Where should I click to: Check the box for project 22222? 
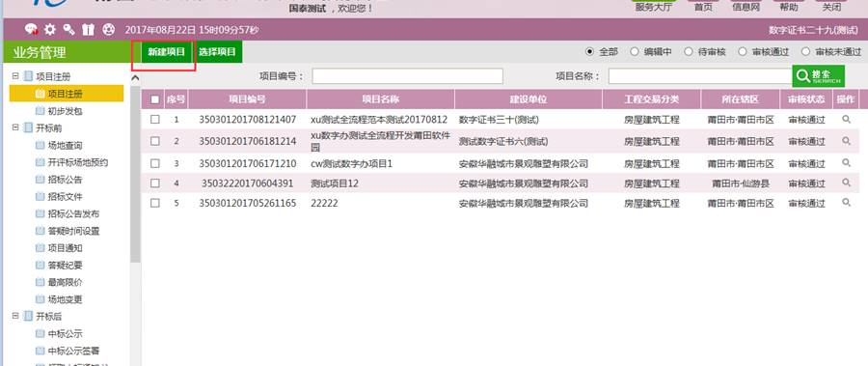pos(155,203)
